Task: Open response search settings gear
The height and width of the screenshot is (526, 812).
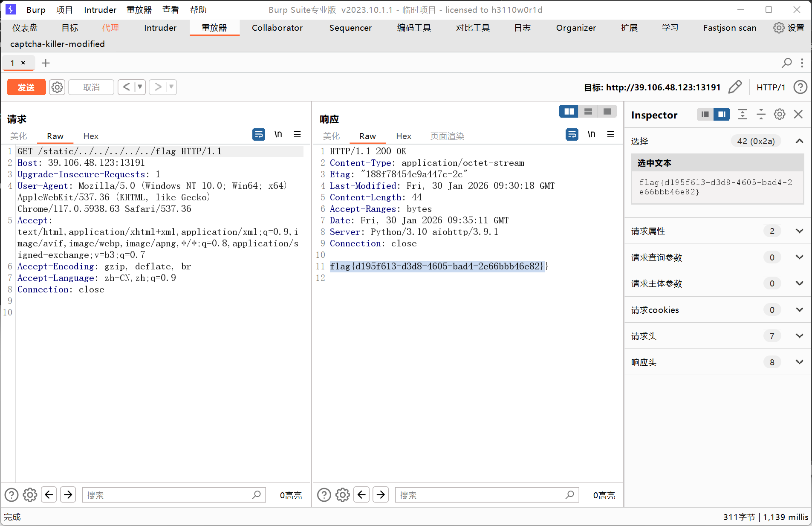Action: tap(343, 495)
